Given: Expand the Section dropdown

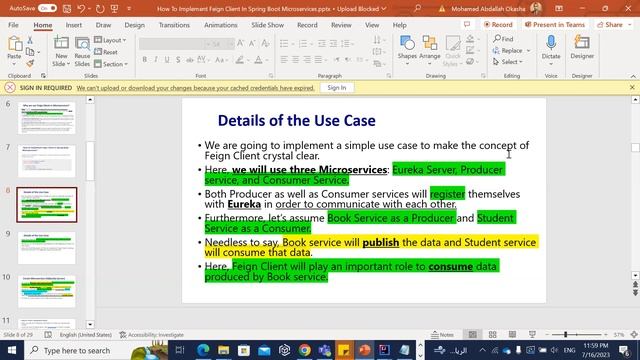Looking at the screenshot, I should (111, 64).
